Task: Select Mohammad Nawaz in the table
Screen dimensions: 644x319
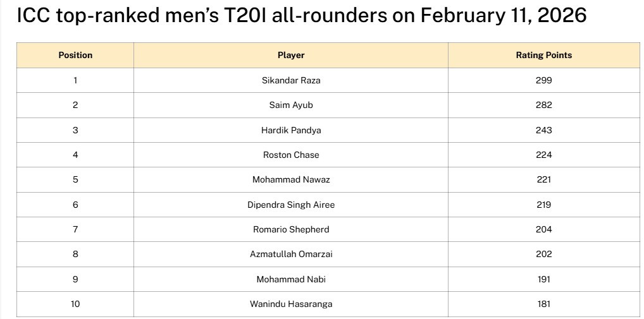Action: pyautogui.click(x=291, y=179)
